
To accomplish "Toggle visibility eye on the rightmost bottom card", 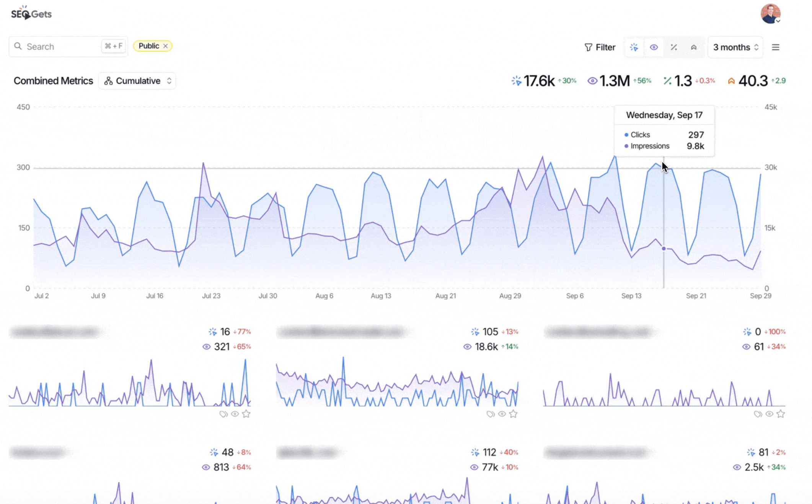I will coord(770,414).
